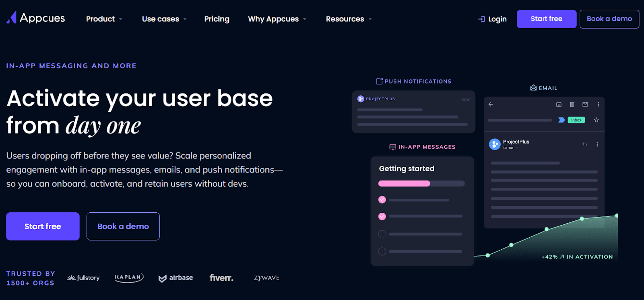Click the mark-unread envelope icon in email toolbar

pos(585,104)
